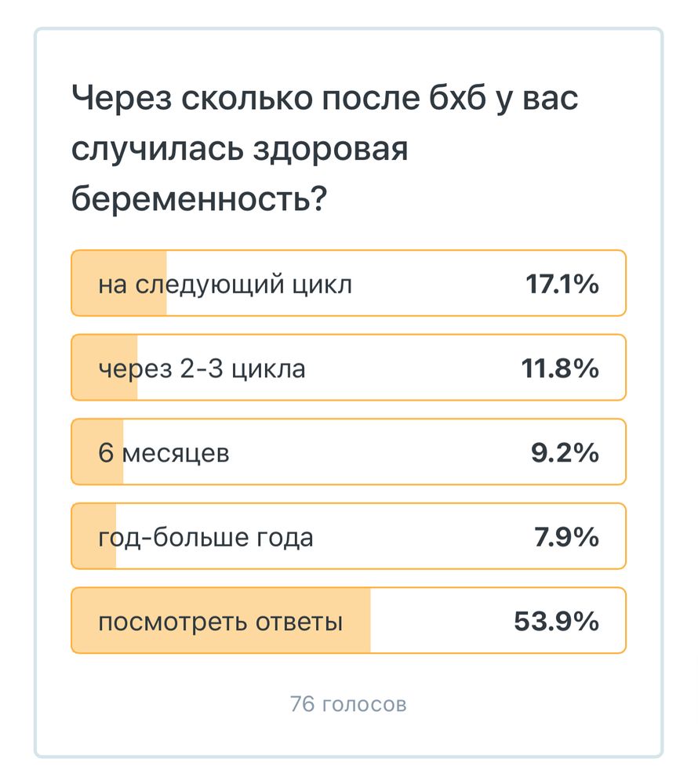698x784 pixels.
Task: Pick the "год-больше года" answer
Action: 349,536
